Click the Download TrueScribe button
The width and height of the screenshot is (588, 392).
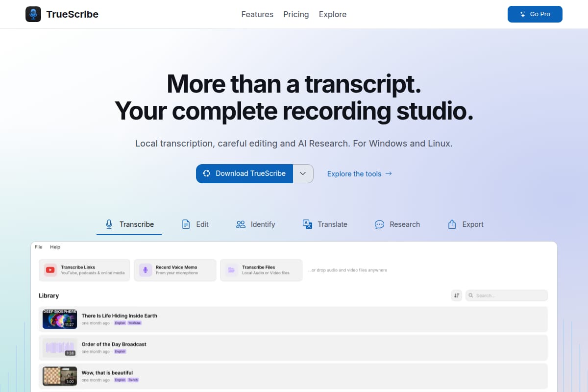point(245,173)
